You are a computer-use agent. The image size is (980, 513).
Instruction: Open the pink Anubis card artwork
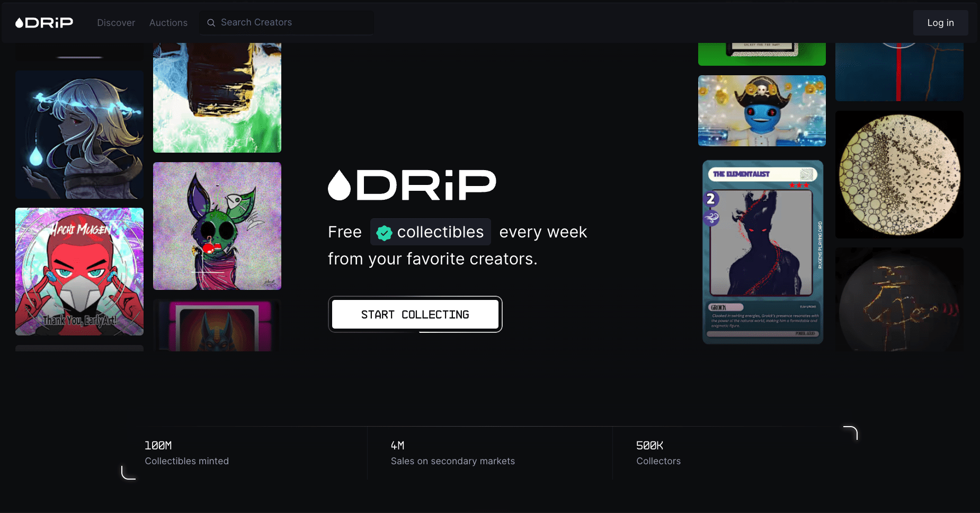coord(217,325)
